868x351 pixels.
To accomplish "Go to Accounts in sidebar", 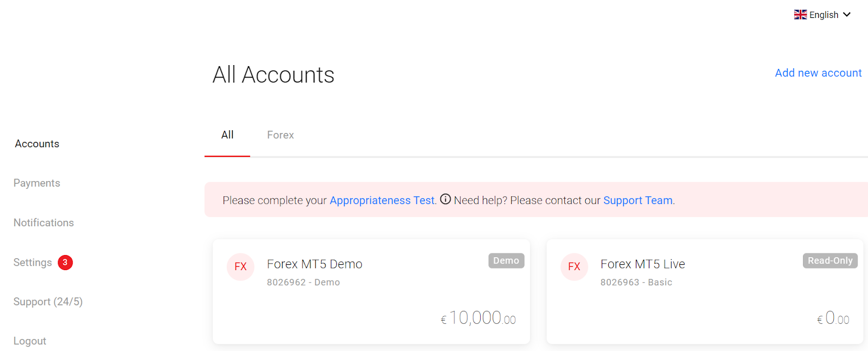I will (x=37, y=144).
